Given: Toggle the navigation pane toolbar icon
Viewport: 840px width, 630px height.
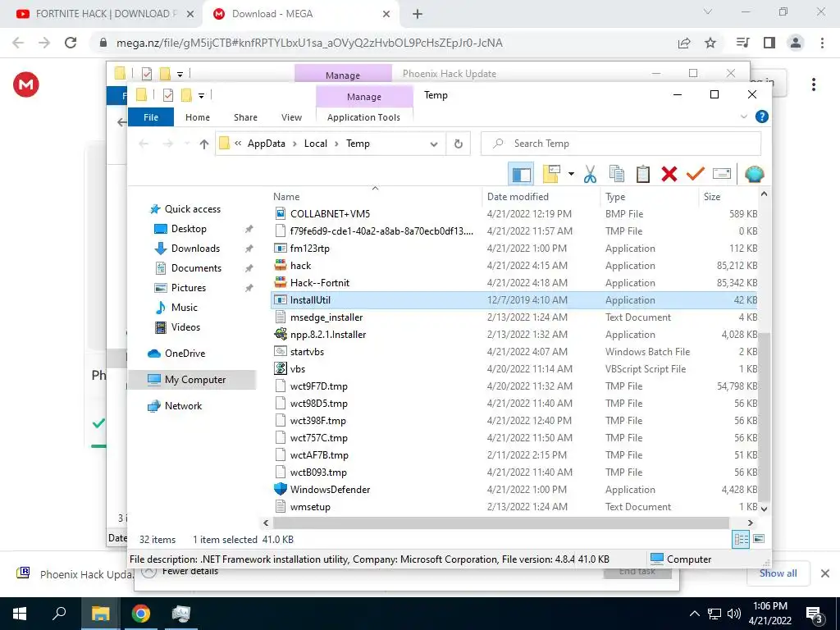Looking at the screenshot, I should tap(521, 174).
